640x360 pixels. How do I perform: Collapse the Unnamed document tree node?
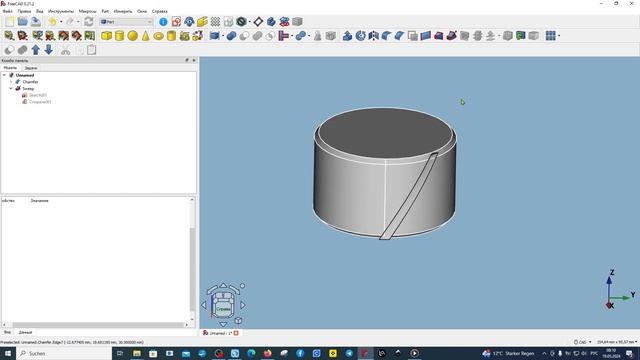[4, 75]
